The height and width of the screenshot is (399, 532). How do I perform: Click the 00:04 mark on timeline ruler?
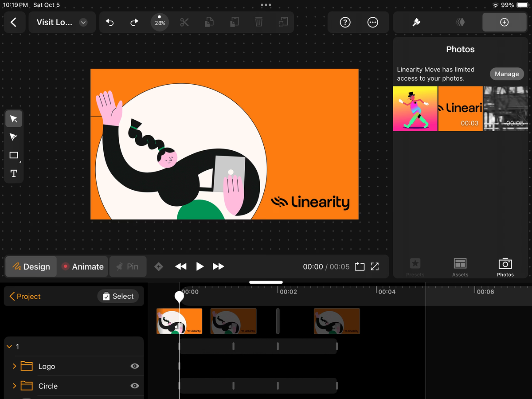point(387,292)
